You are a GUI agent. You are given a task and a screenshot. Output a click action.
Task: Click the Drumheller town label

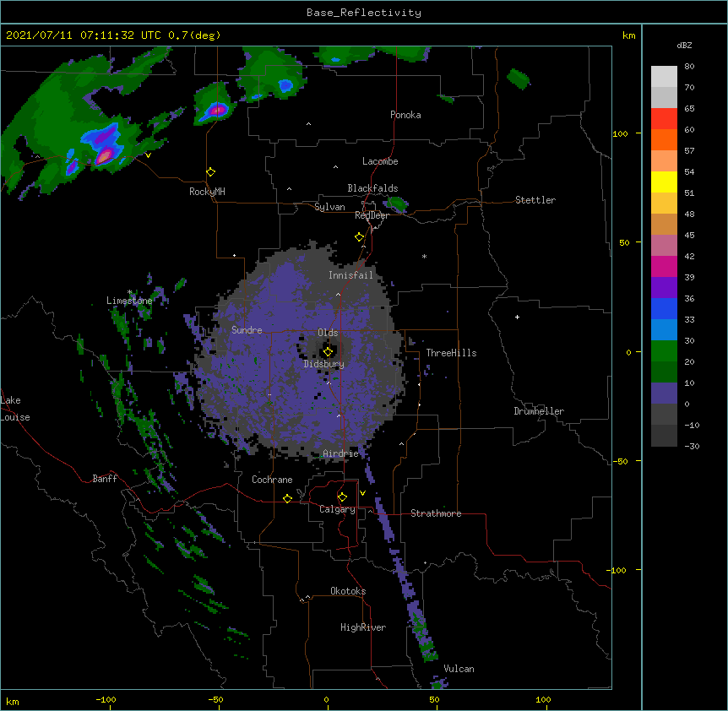539,411
